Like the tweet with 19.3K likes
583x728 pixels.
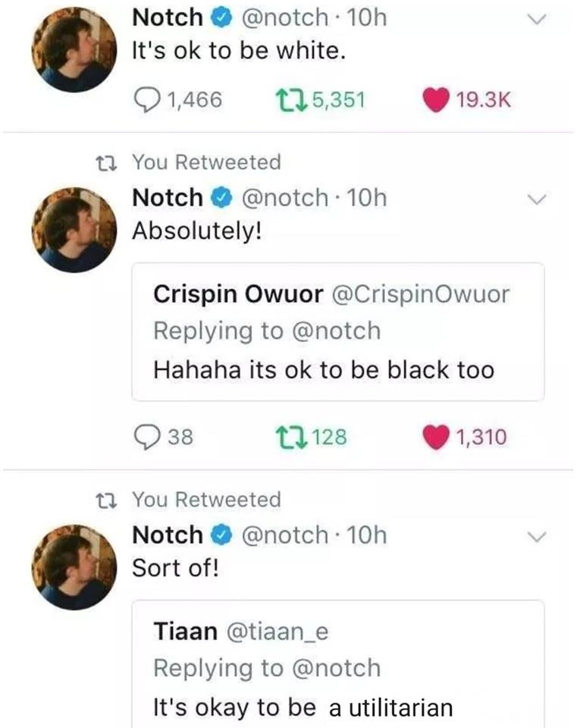(x=435, y=100)
